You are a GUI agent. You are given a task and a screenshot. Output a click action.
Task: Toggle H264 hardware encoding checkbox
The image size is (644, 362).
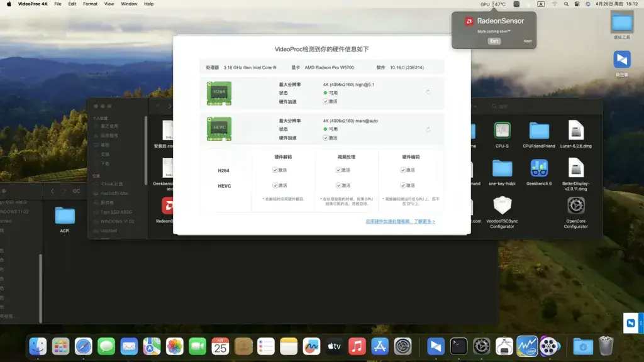pyautogui.click(x=403, y=170)
